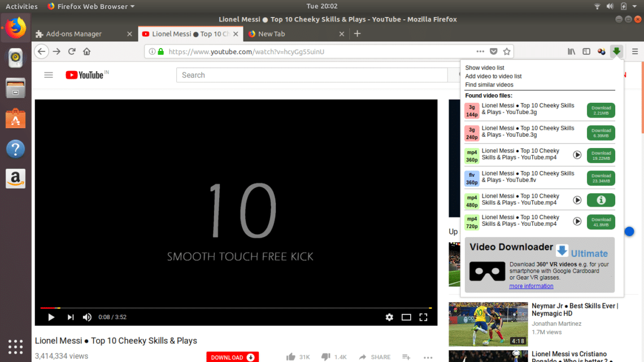Download the 3g 240p file 6.39MB

tap(601, 133)
